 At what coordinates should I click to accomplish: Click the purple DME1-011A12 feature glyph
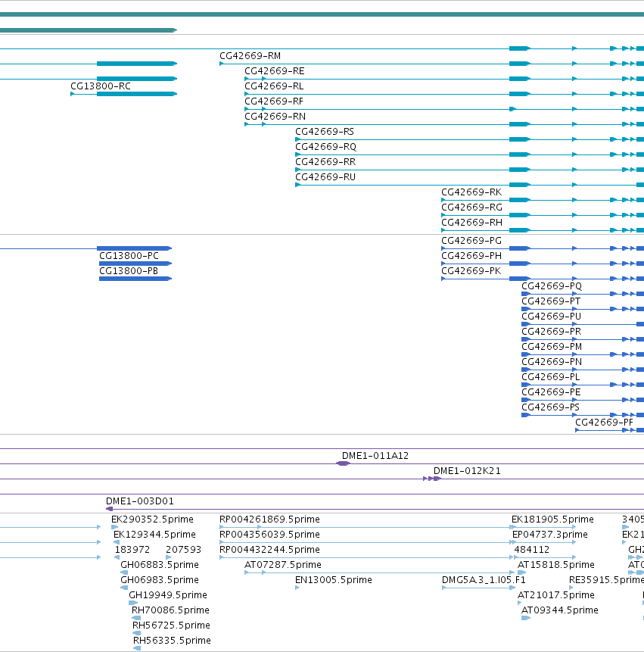tap(343, 463)
